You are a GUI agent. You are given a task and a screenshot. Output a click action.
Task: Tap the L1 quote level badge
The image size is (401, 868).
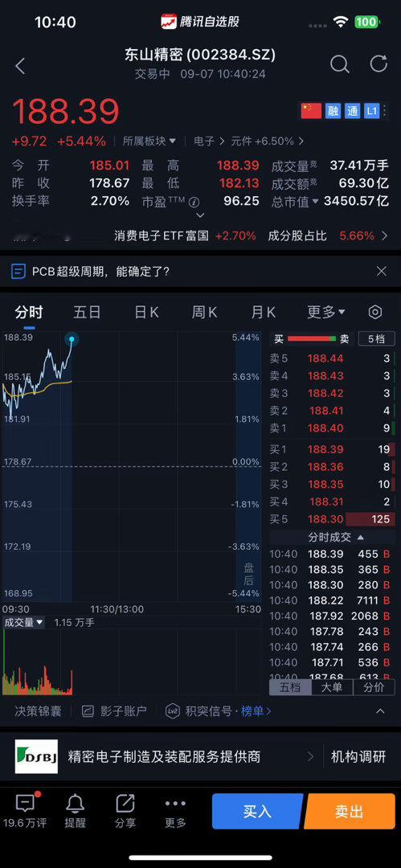pos(371,111)
